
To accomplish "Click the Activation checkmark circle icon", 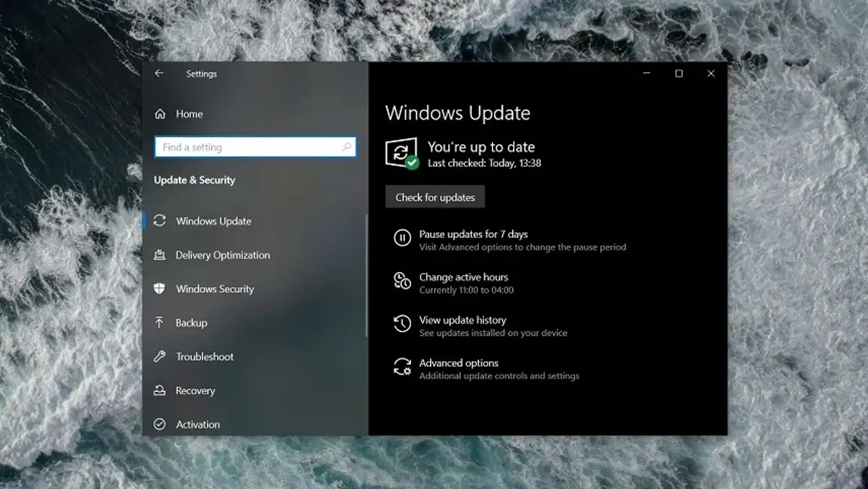I will pyautogui.click(x=160, y=424).
